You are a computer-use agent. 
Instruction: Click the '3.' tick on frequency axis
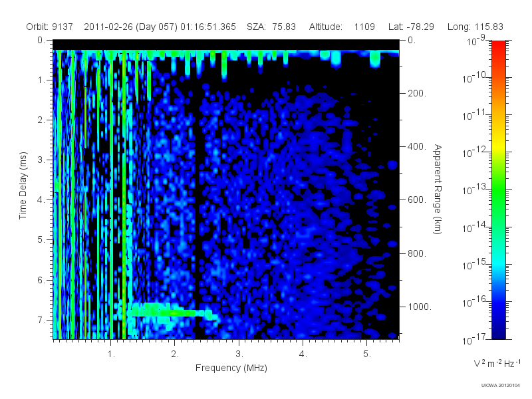tap(239, 354)
